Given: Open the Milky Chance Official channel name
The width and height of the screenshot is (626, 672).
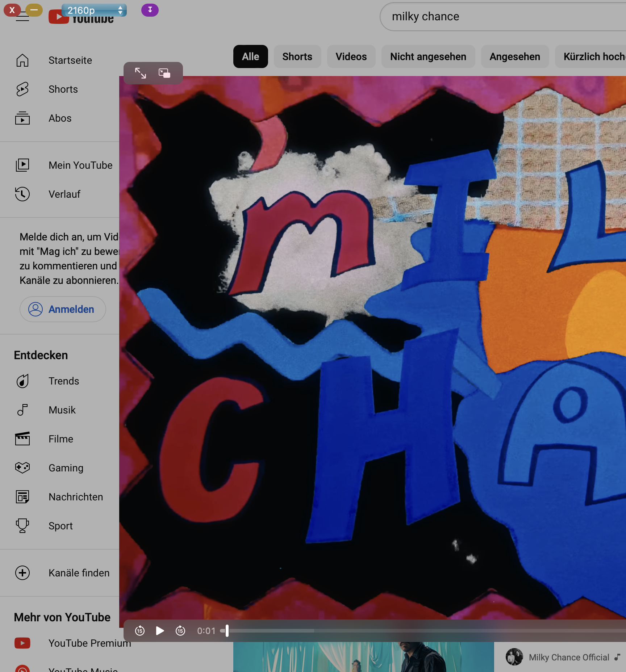Looking at the screenshot, I should (x=569, y=657).
